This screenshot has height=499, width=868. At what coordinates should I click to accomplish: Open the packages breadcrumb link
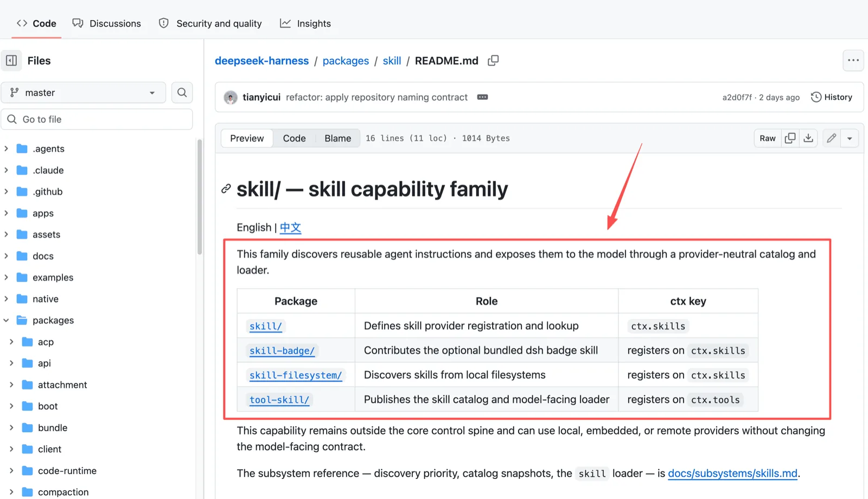(346, 61)
